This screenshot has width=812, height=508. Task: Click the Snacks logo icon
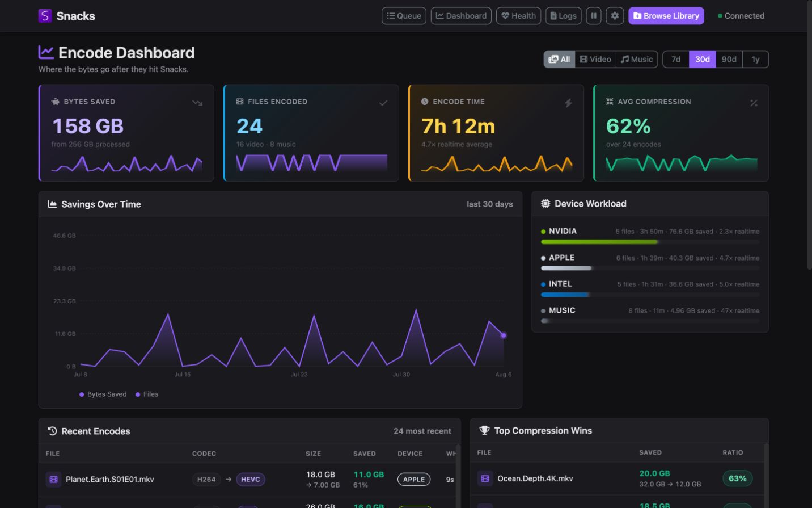pyautogui.click(x=45, y=16)
